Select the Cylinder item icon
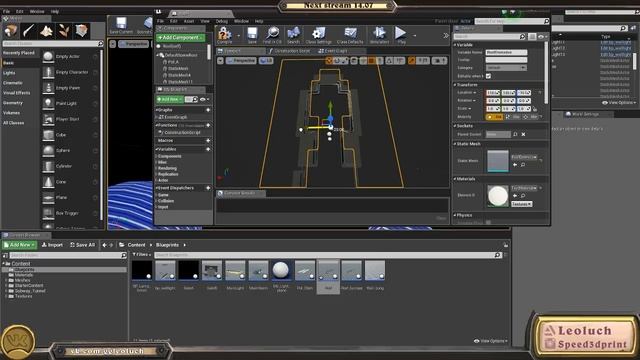Viewport: 640px width, 360px height. point(48,166)
